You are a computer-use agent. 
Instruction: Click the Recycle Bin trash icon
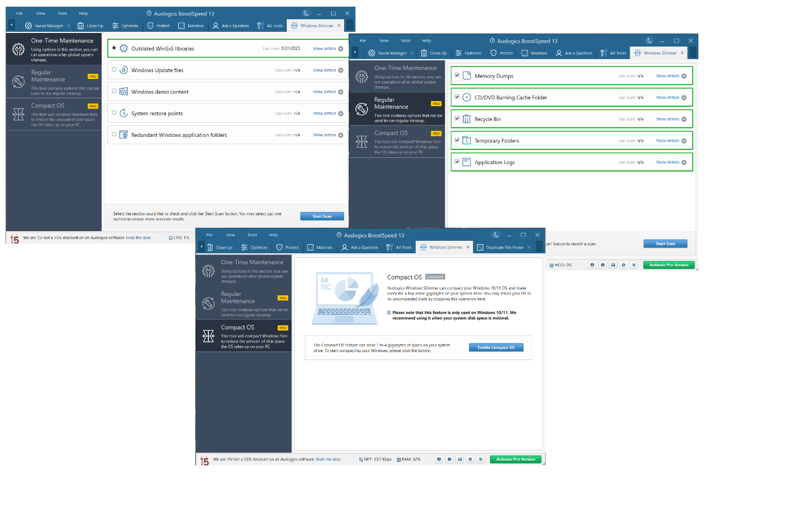[467, 119]
